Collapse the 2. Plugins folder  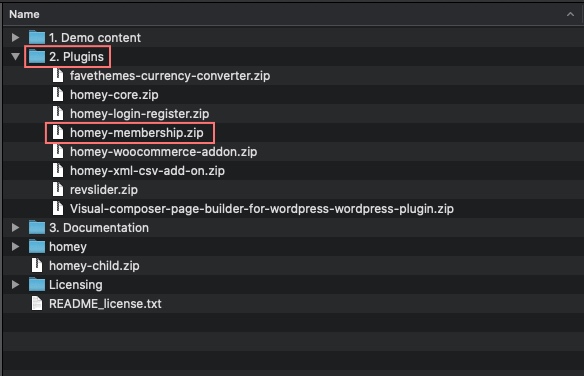[15, 57]
